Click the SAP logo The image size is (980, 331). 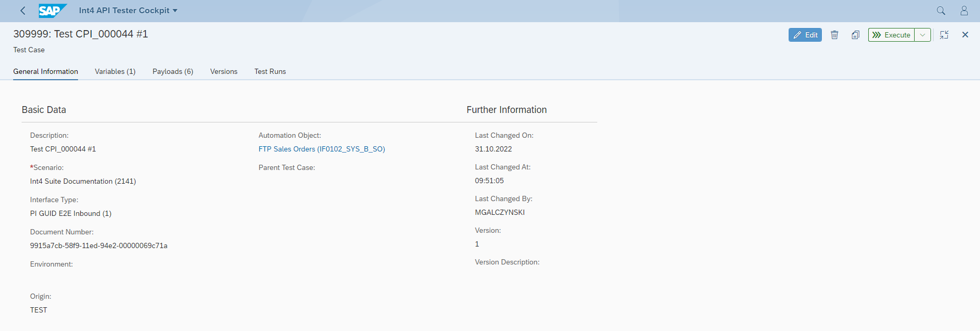[53, 11]
